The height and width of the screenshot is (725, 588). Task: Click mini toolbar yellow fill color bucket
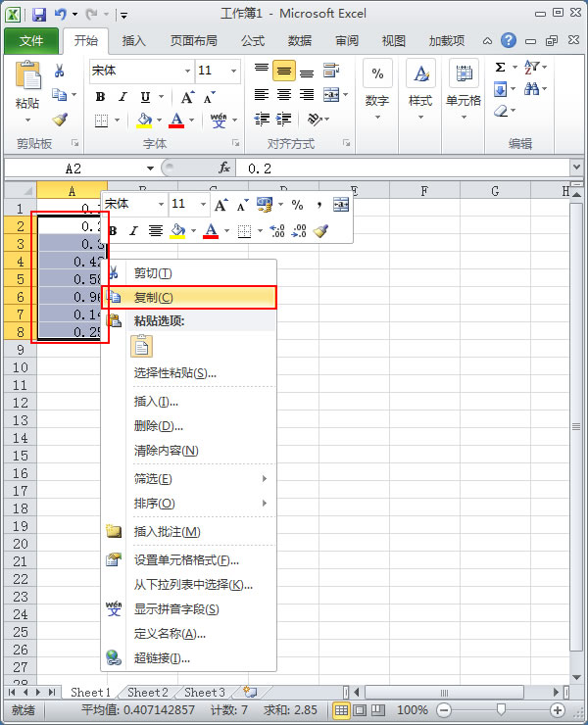177,230
